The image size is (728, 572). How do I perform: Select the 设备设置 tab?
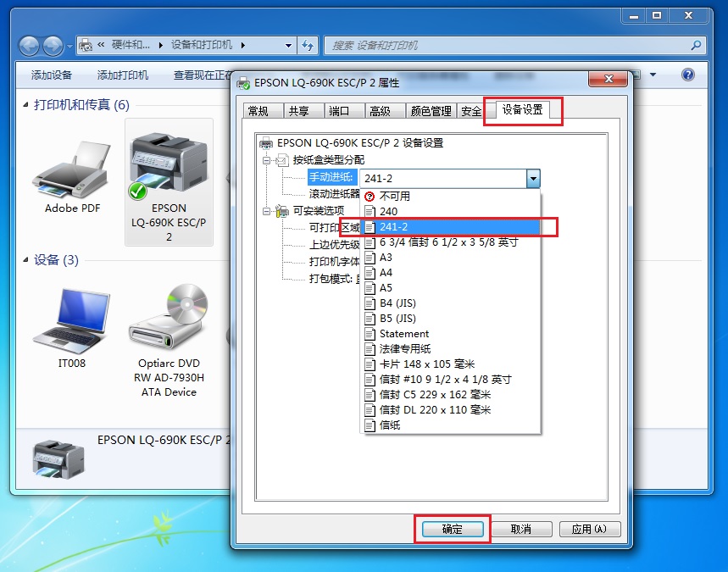point(523,110)
